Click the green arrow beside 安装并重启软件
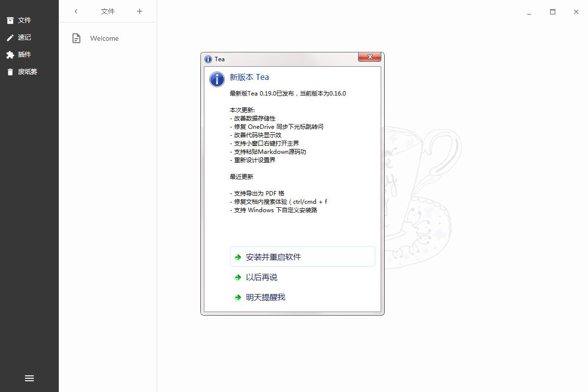This screenshot has height=392, width=588. [x=238, y=257]
